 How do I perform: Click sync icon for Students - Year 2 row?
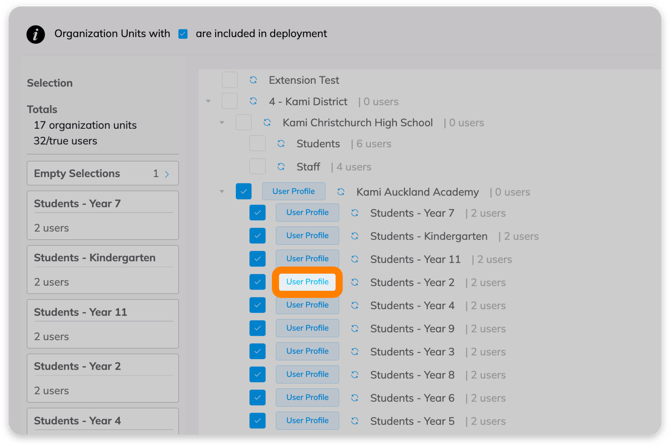[355, 282]
